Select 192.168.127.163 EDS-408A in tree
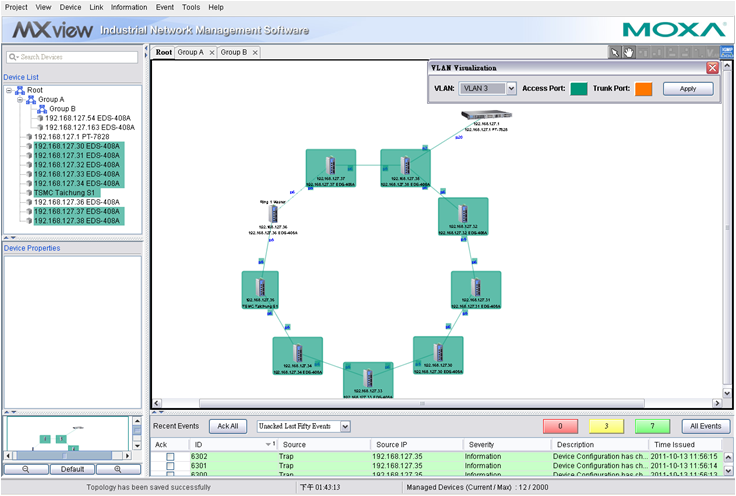 click(90, 128)
